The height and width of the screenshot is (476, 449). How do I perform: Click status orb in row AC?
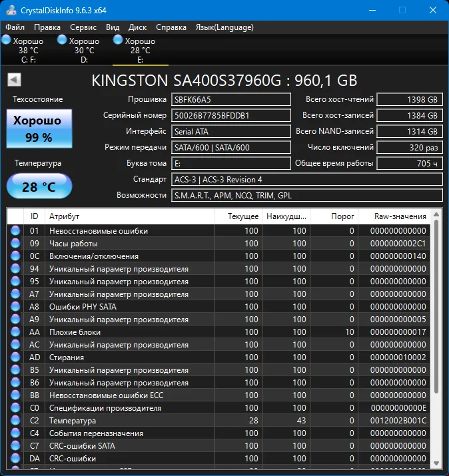click(x=15, y=345)
